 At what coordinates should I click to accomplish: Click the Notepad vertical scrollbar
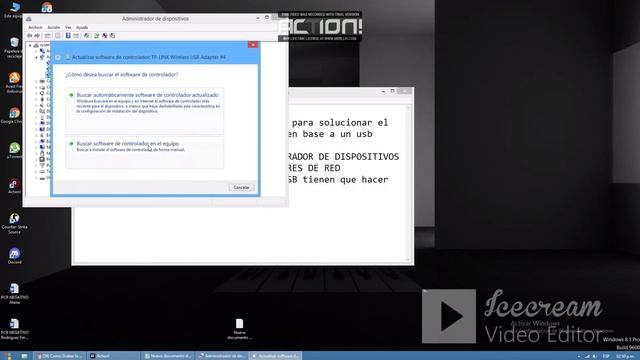click(408, 184)
